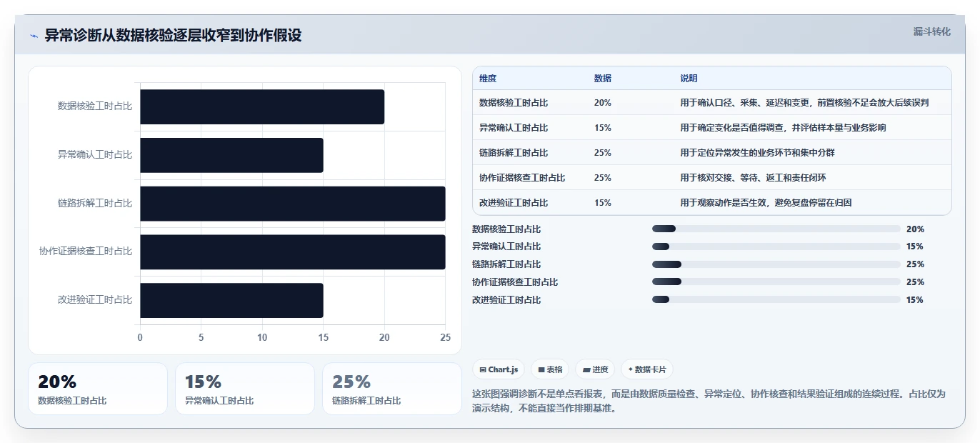The image size is (980, 443).
Task: Click the 维度 table column header
Action: tap(488, 79)
